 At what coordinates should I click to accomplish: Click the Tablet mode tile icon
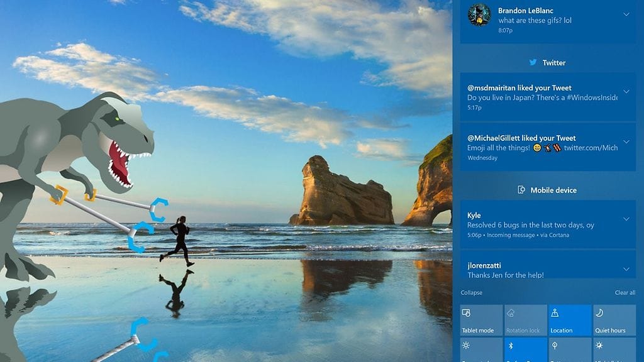(466, 312)
